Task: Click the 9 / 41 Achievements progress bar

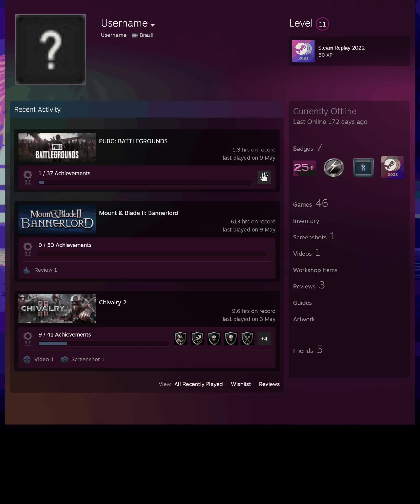Action: tap(104, 343)
